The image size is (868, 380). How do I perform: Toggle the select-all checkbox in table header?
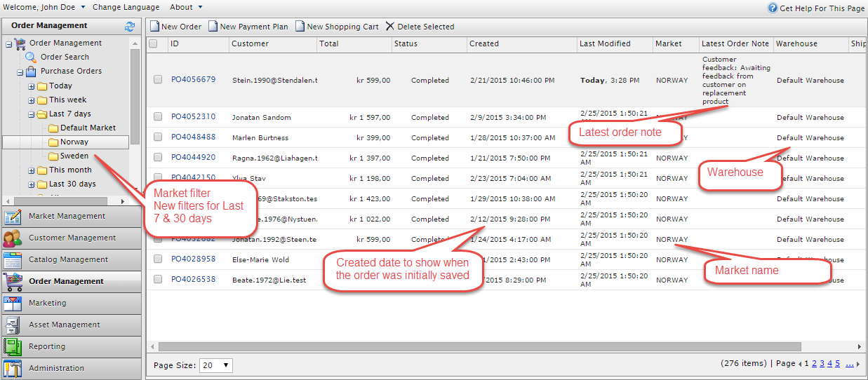tap(153, 43)
